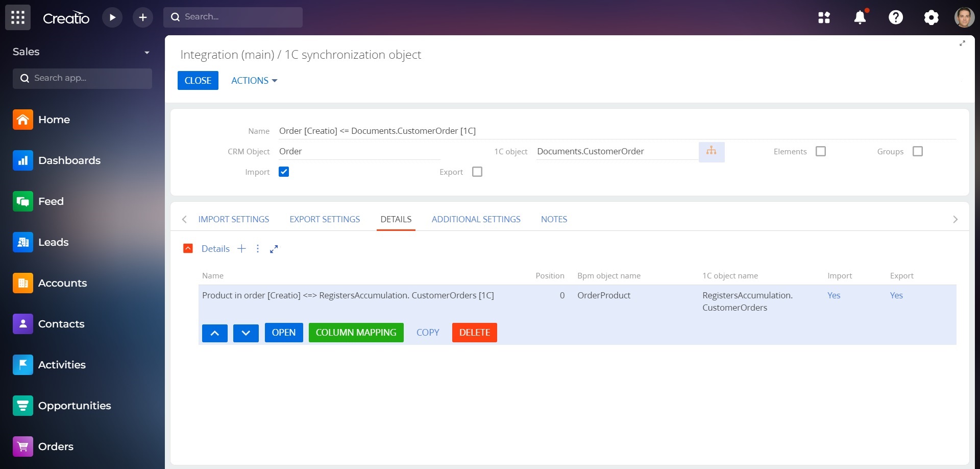980x469 pixels.
Task: Click the global Search field
Action: (233, 17)
